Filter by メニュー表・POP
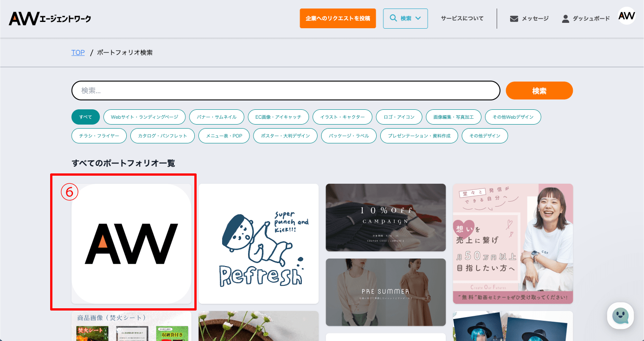644x341 pixels. 224,136
